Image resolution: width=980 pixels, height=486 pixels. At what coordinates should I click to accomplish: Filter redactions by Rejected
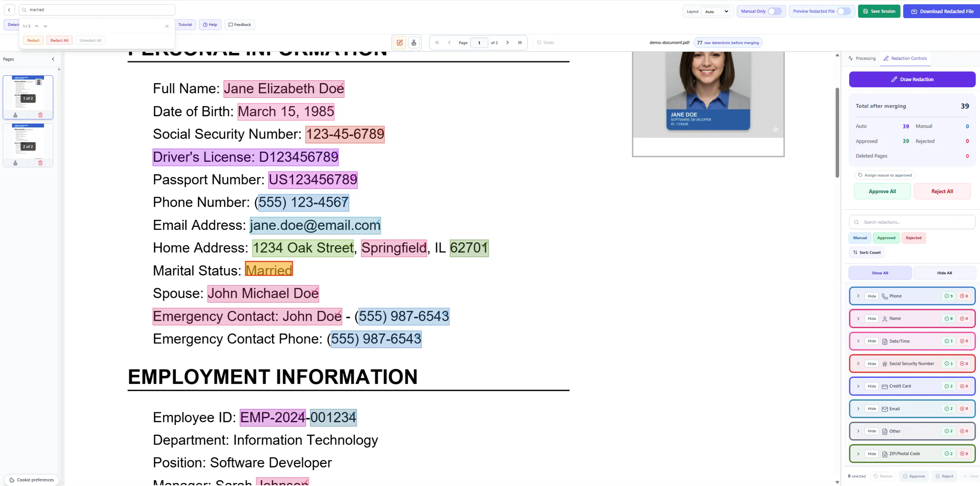(x=914, y=238)
